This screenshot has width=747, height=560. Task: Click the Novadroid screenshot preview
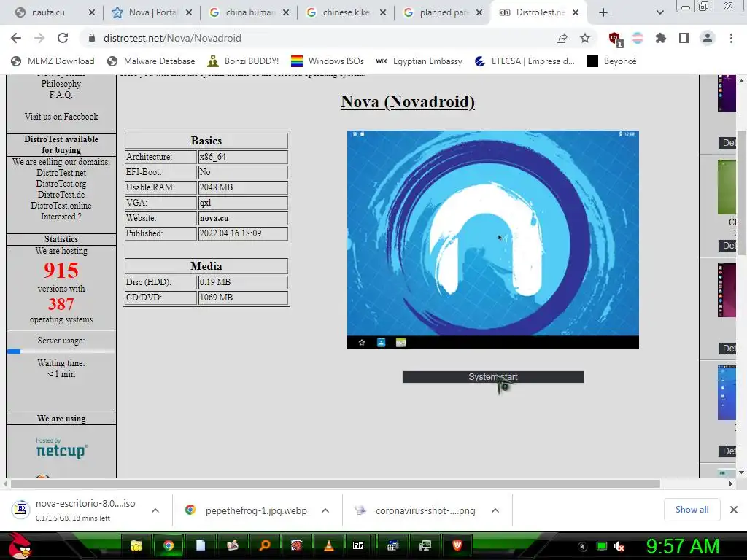coord(492,239)
